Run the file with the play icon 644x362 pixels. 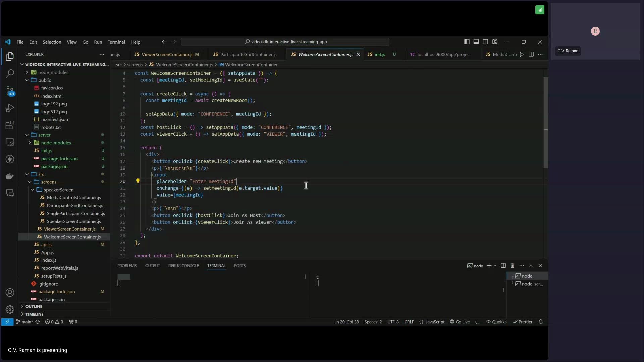pyautogui.click(x=522, y=54)
